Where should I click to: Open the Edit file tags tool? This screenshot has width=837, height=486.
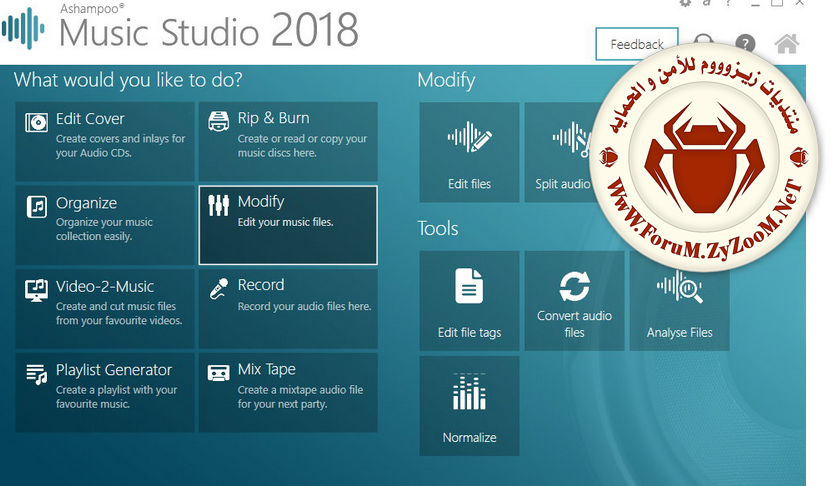click(x=469, y=301)
